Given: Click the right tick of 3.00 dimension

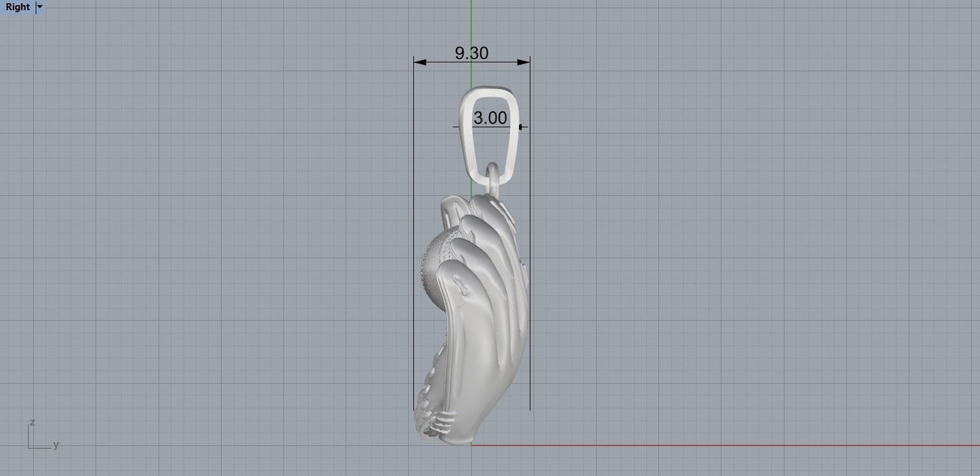Looking at the screenshot, I should 521,127.
